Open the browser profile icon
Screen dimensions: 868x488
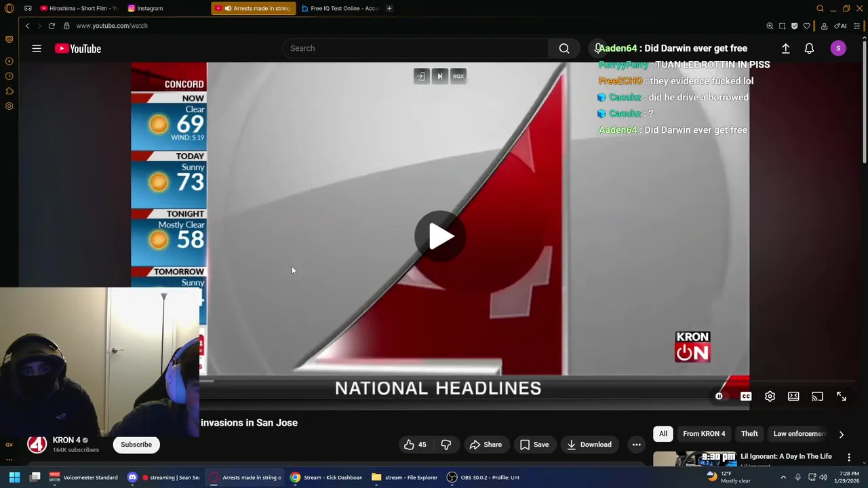tap(824, 26)
